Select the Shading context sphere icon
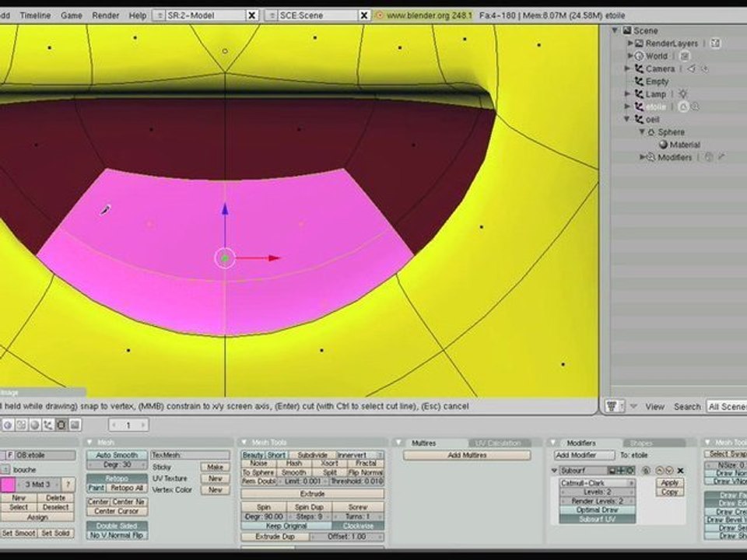 tap(35, 425)
